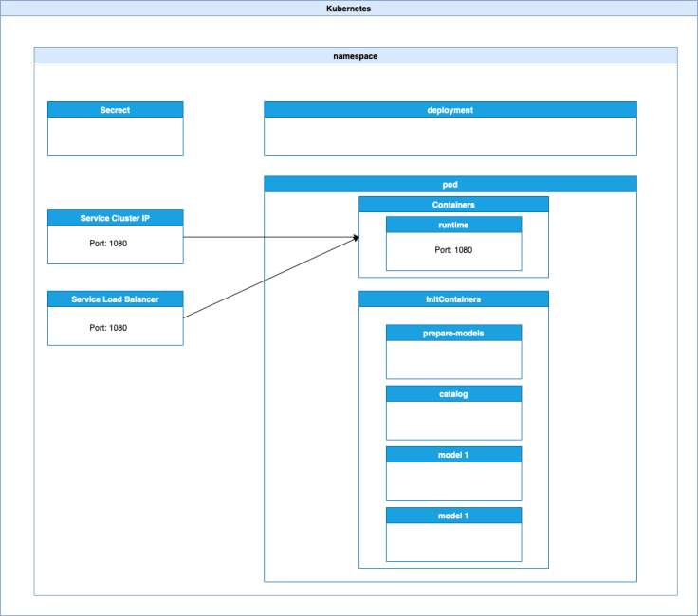The image size is (698, 616).
Task: Click the Secrect box header
Action: coord(116,110)
